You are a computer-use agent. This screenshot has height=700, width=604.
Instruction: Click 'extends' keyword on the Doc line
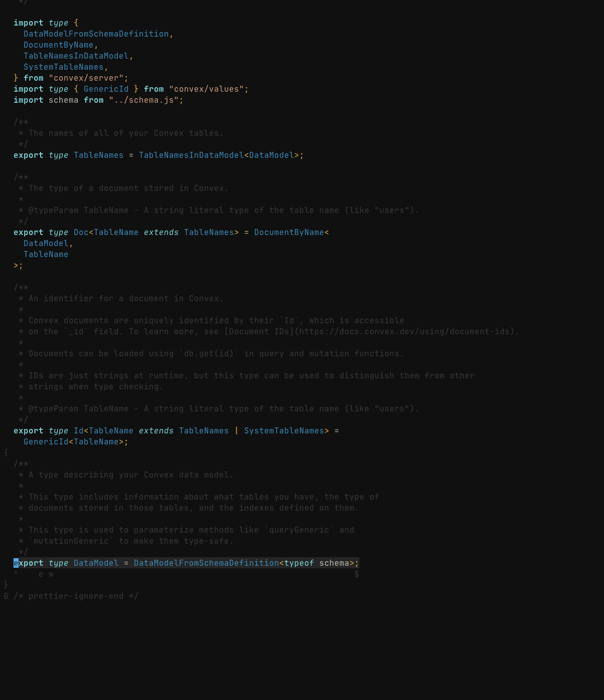pyautogui.click(x=161, y=232)
